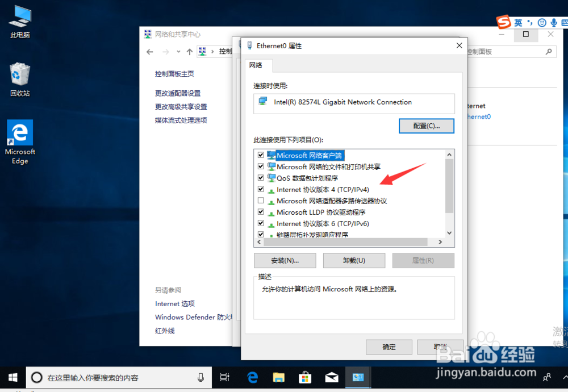Open Windows Defender firewall link

(x=194, y=317)
